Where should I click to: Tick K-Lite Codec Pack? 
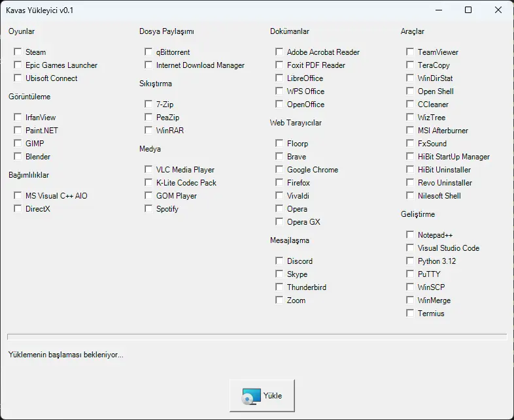coord(148,183)
